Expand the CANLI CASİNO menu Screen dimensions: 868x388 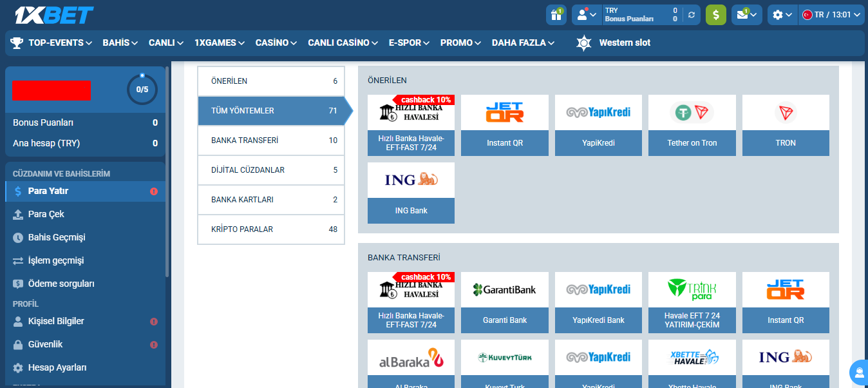(343, 43)
